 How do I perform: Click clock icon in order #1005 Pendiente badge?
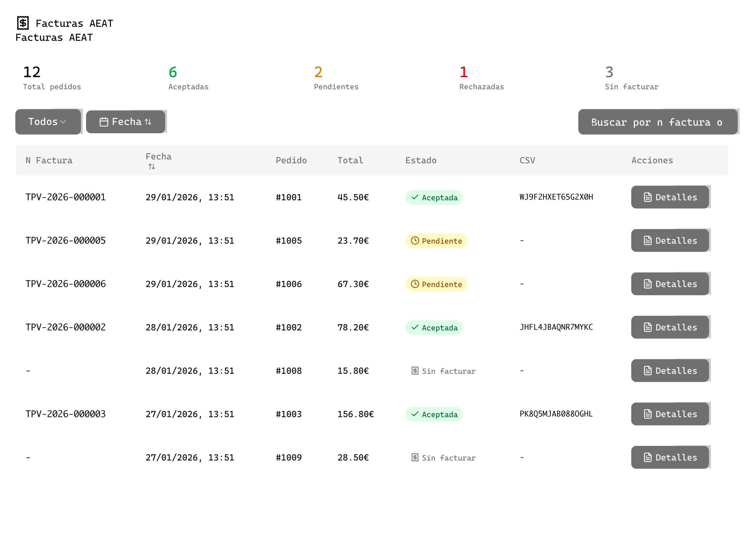(x=415, y=241)
